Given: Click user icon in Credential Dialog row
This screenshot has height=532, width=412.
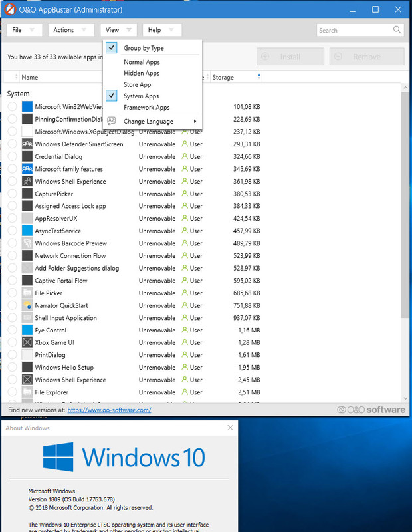Looking at the screenshot, I should point(185,156).
